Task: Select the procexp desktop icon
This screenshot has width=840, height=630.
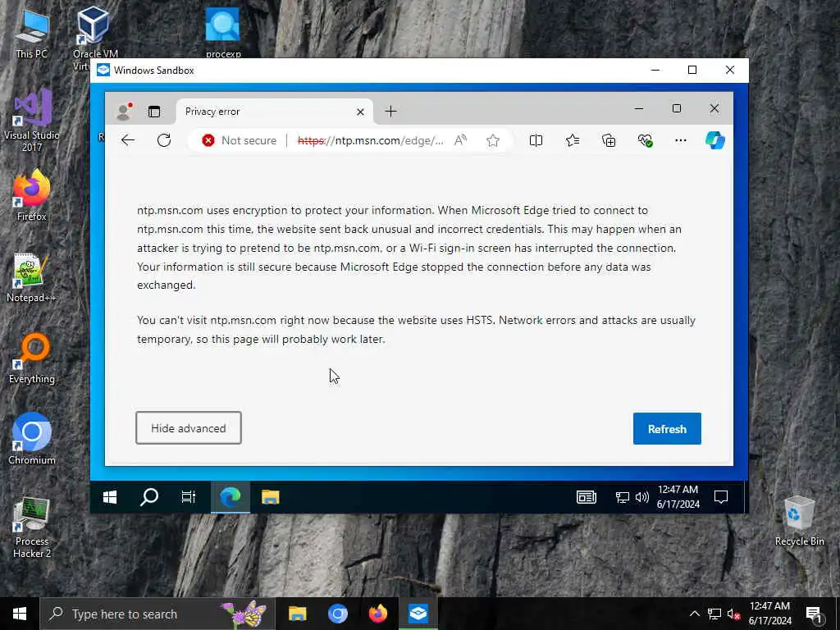Action: click(x=223, y=33)
